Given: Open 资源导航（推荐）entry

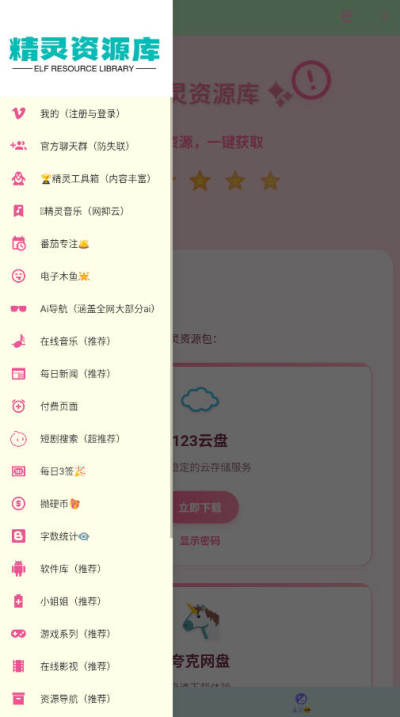Looking at the screenshot, I should pyautogui.click(x=86, y=699).
